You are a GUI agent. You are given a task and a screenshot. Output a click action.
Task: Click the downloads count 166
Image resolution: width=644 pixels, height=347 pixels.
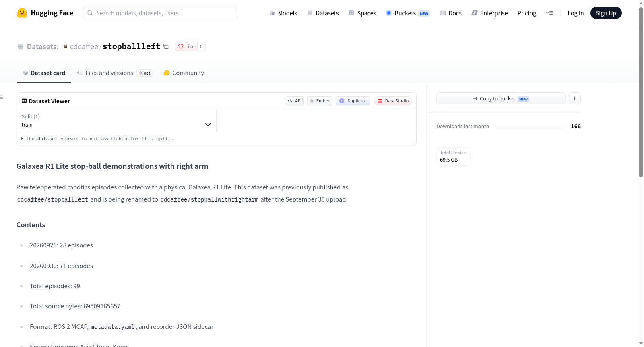[x=576, y=126]
